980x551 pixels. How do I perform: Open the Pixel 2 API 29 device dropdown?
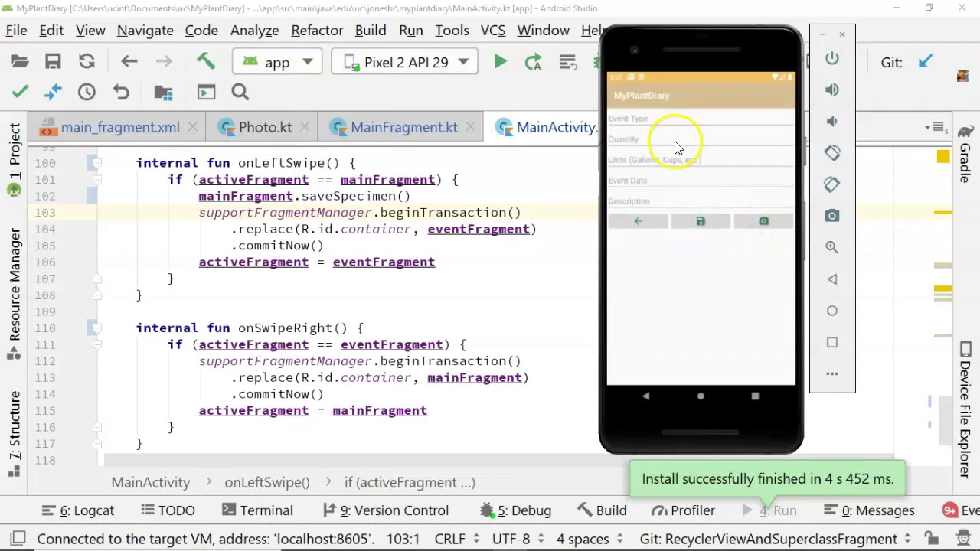click(x=406, y=62)
